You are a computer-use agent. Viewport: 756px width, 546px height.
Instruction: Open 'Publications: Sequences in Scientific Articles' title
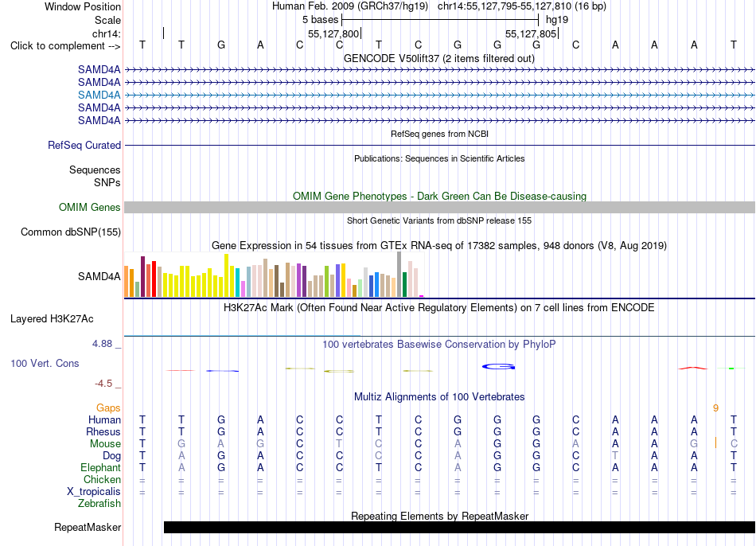tap(439, 158)
